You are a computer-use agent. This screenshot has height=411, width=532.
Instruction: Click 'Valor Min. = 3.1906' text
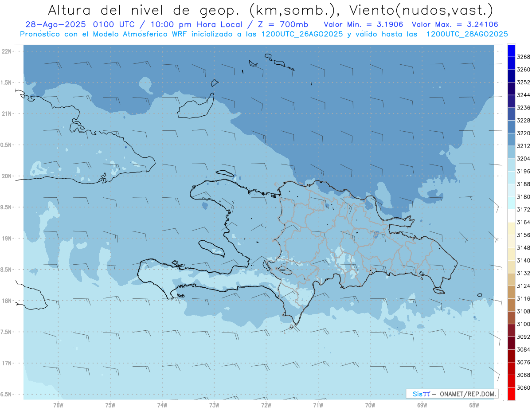point(363,24)
